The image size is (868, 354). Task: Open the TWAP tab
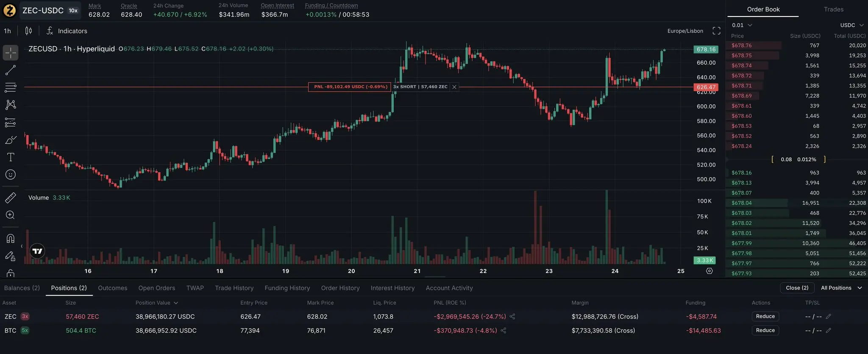pos(195,288)
